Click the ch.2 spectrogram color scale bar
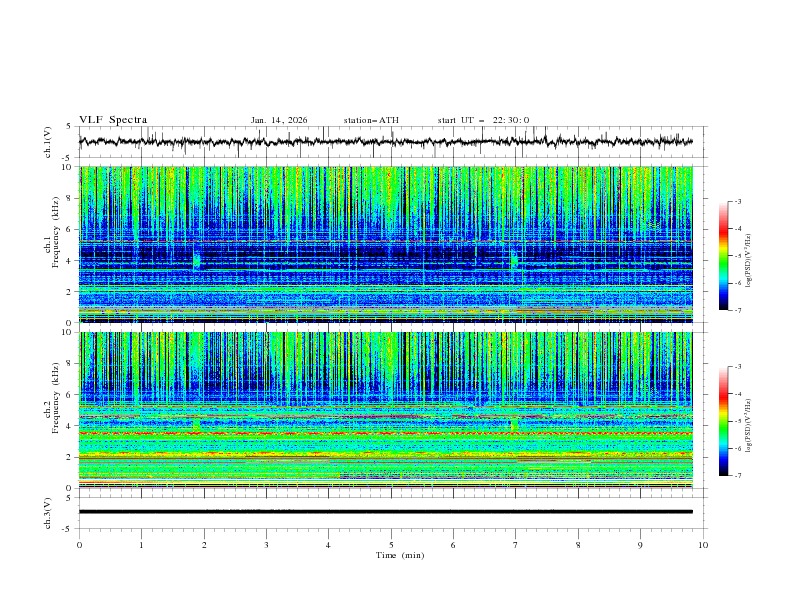Image resolution: width=792 pixels, height=612 pixels. click(x=724, y=421)
